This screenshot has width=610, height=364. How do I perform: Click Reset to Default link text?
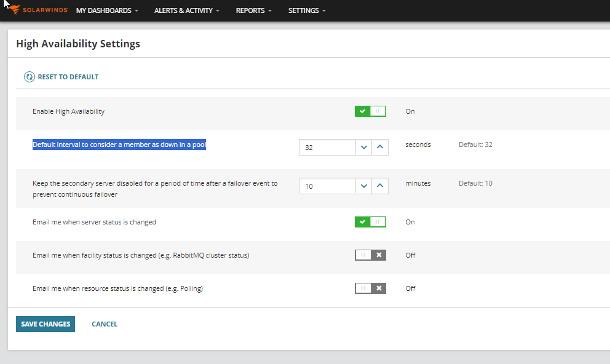pos(68,77)
